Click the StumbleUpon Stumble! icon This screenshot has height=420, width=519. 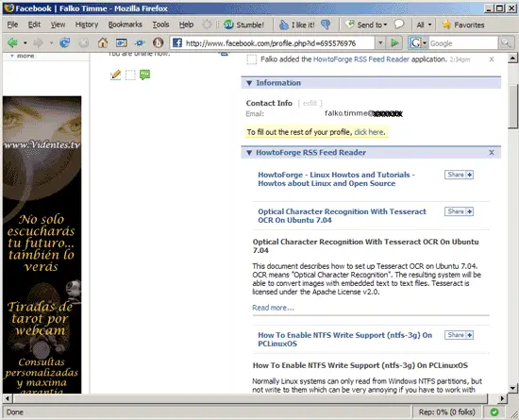click(228, 25)
